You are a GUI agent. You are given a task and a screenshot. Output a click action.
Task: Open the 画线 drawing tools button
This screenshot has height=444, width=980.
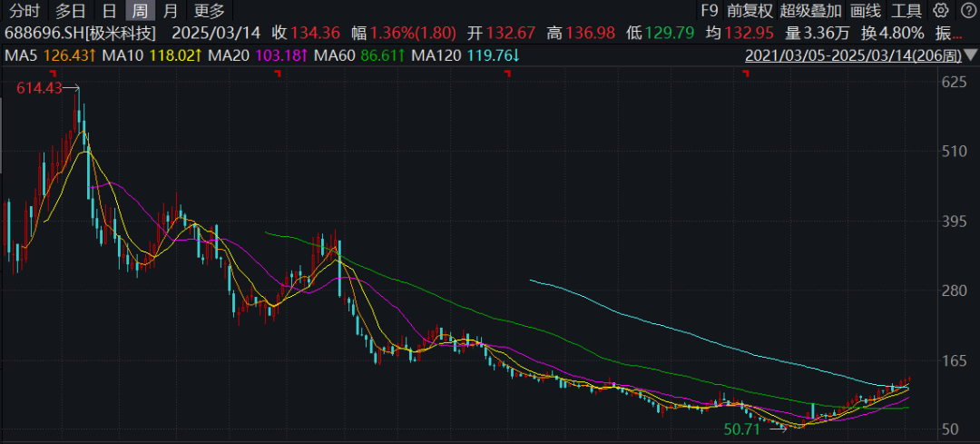[x=866, y=11]
